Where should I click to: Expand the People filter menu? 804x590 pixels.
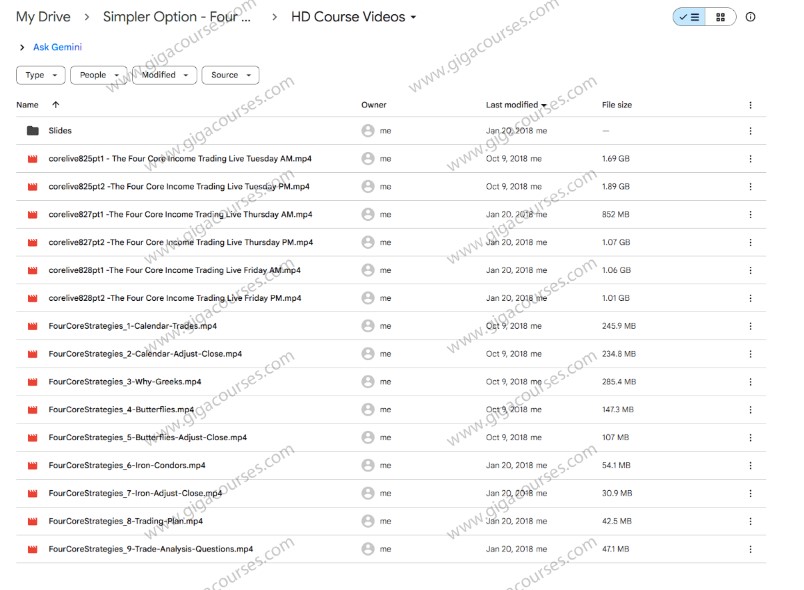coord(99,74)
